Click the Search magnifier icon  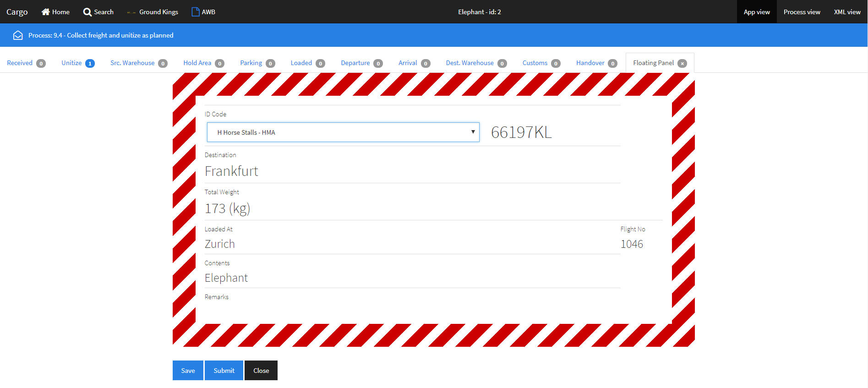pyautogui.click(x=87, y=12)
